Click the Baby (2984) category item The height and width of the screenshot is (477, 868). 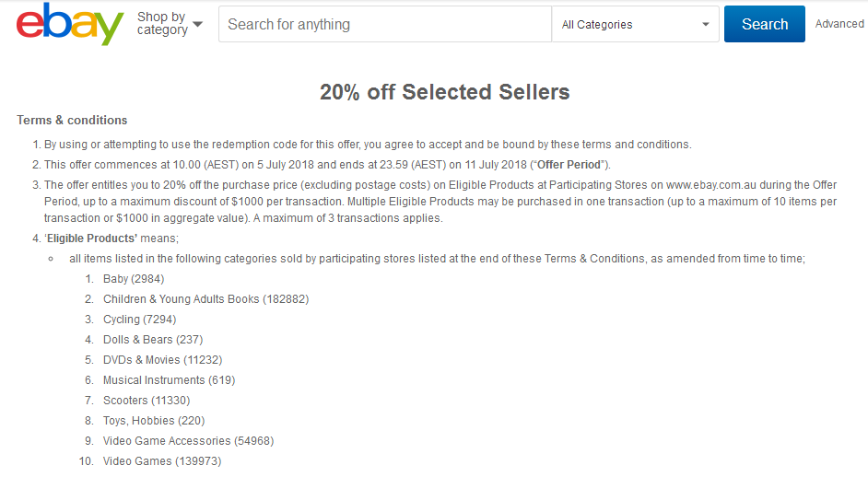tap(134, 279)
